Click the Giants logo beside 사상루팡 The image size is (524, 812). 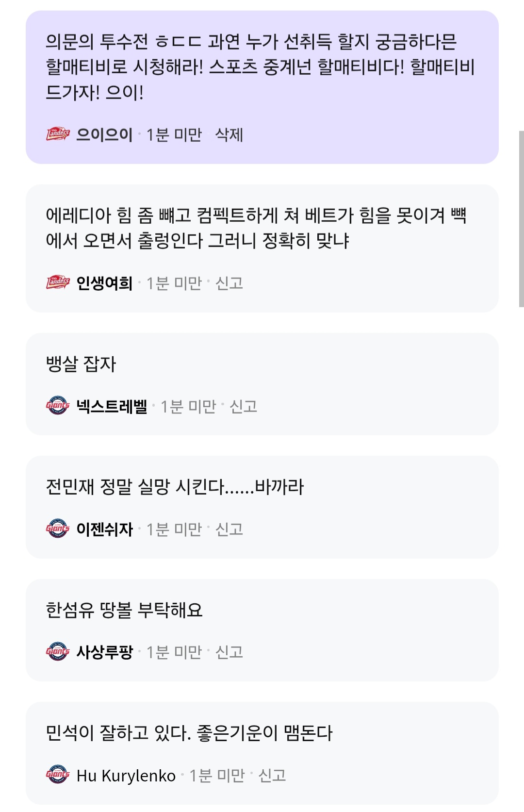tap(58, 651)
